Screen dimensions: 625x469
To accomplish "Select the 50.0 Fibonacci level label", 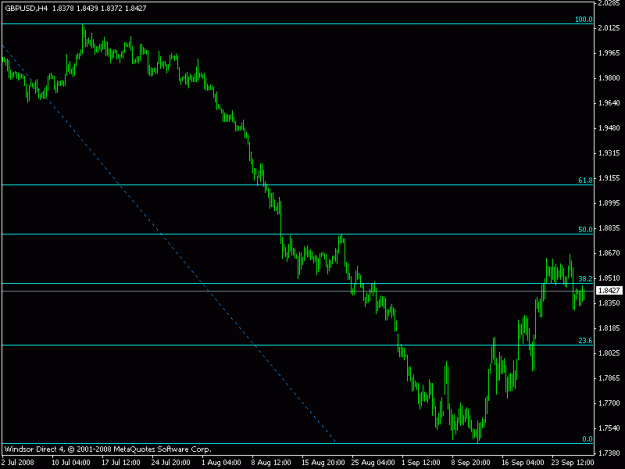I will [585, 230].
